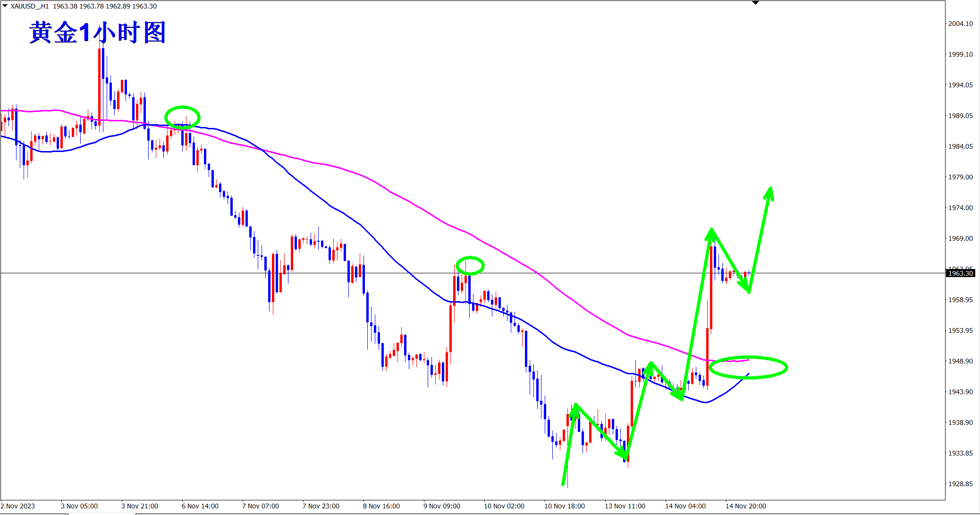The image size is (980, 515).
Task: Click the 14 Nov 20:00 time axis label
Action: pyautogui.click(x=745, y=506)
